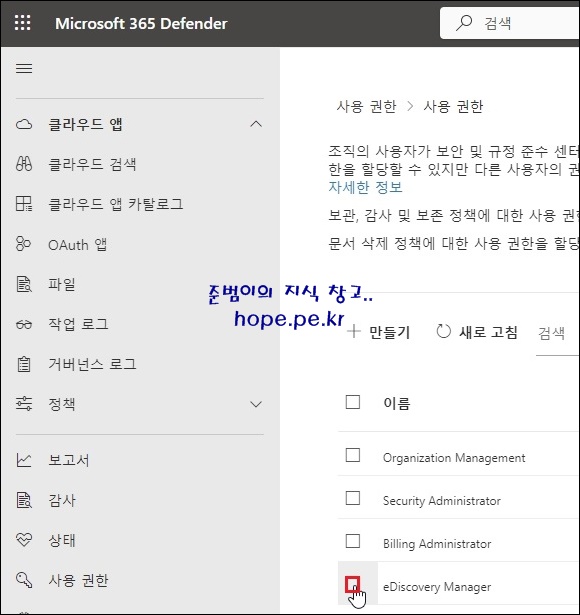Go to 작업 로그 in sidebar
This screenshot has width=580, height=615.
[78, 324]
